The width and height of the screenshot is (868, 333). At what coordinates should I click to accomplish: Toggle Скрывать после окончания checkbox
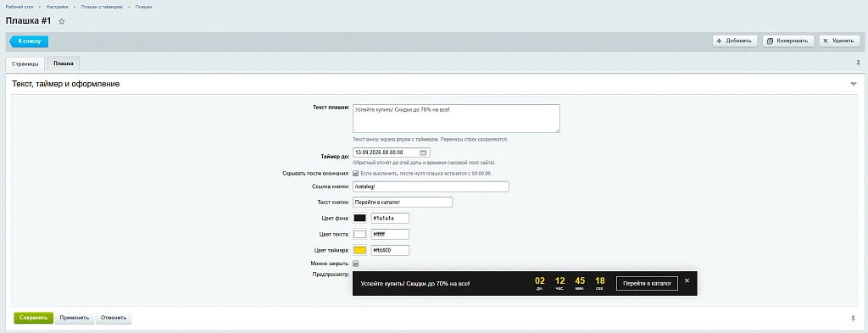click(x=356, y=173)
